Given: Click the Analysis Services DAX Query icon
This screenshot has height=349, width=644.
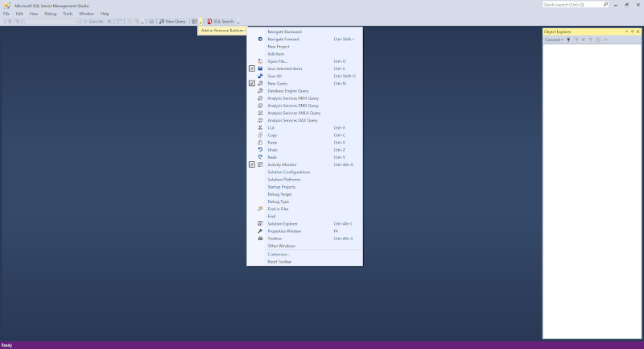Looking at the screenshot, I should 260,120.
